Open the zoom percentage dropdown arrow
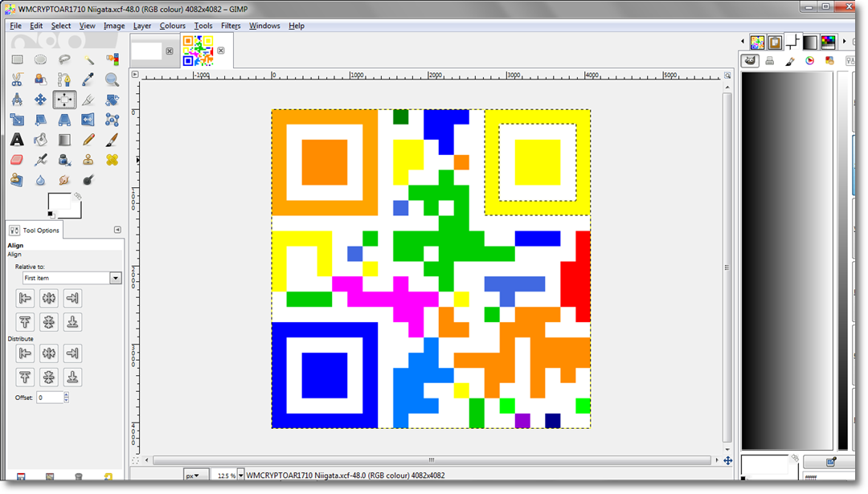868x494 pixels. 241,476
